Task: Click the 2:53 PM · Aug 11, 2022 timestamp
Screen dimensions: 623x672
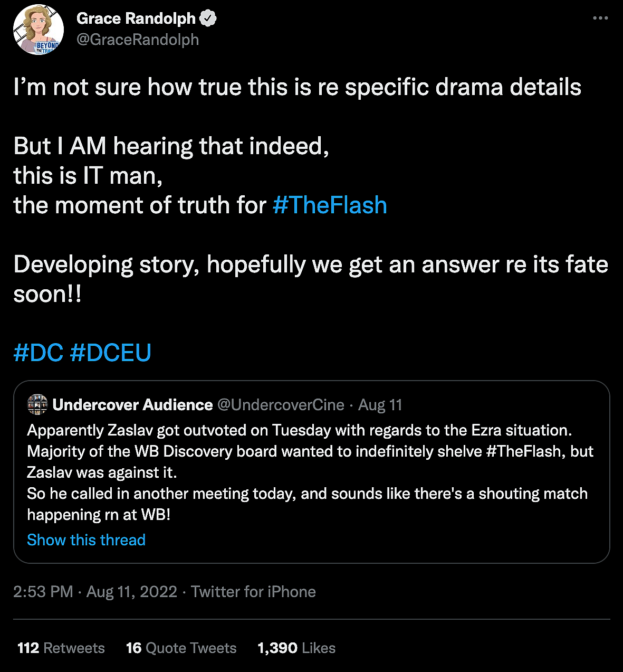Action: pos(95,592)
